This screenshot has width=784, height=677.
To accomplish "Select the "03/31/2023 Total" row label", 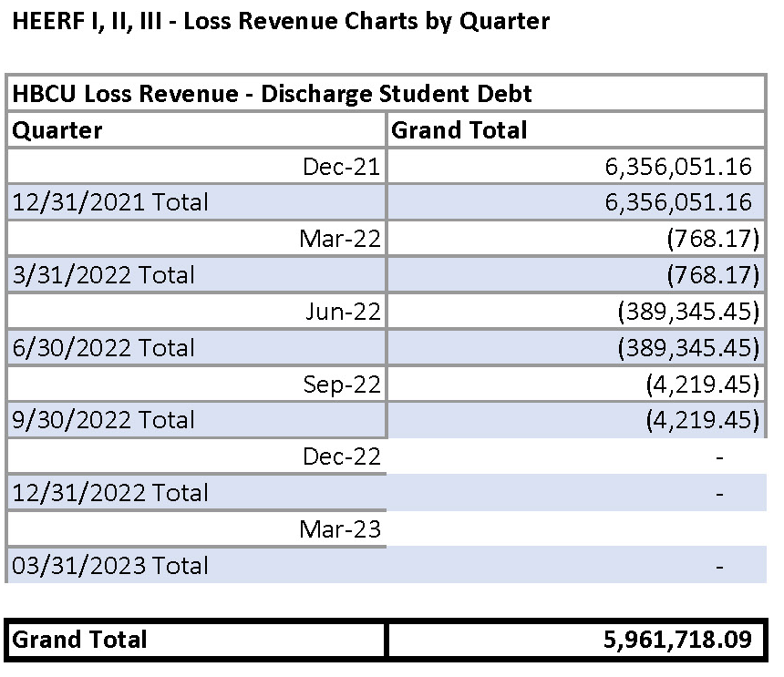I will [x=110, y=566].
